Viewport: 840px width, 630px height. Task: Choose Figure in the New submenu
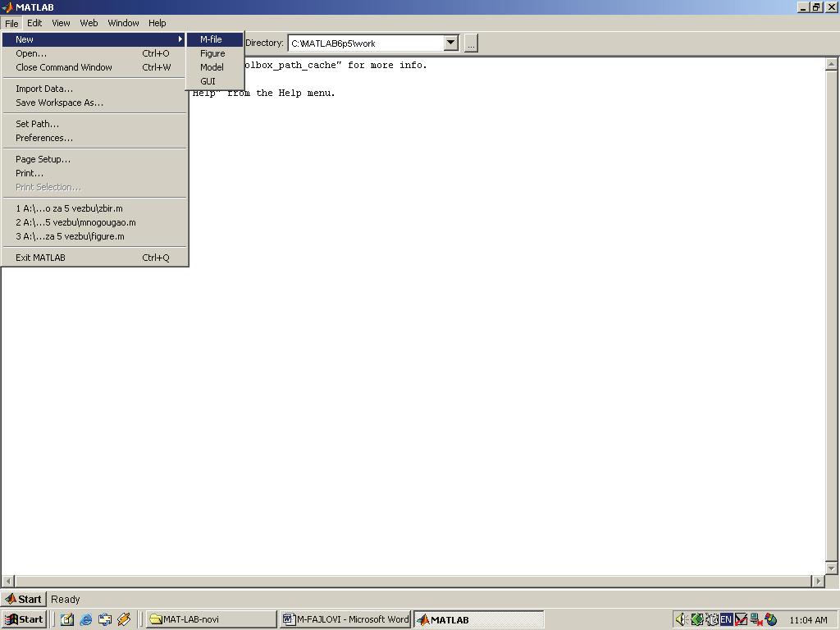point(215,53)
